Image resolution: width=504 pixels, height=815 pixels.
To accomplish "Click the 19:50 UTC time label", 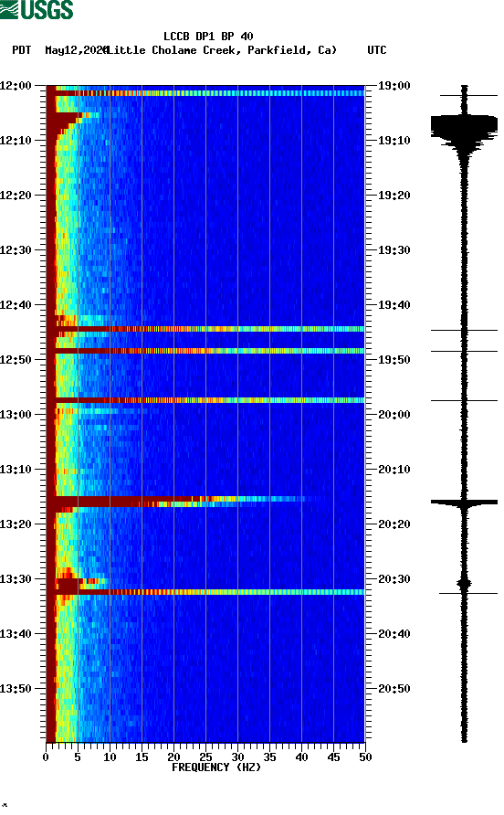I will (x=394, y=360).
